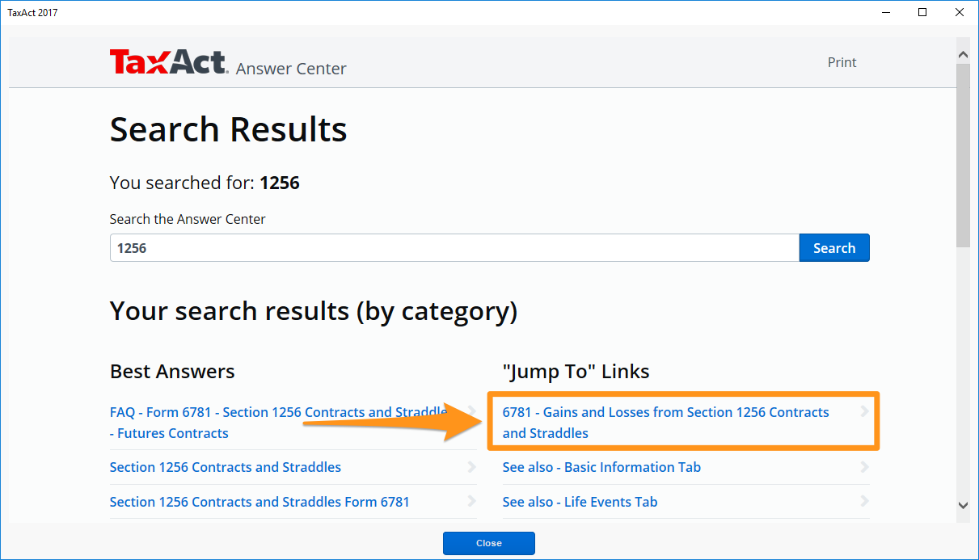Click the vertical scrollbar thumb
979x560 pixels.
[963, 154]
